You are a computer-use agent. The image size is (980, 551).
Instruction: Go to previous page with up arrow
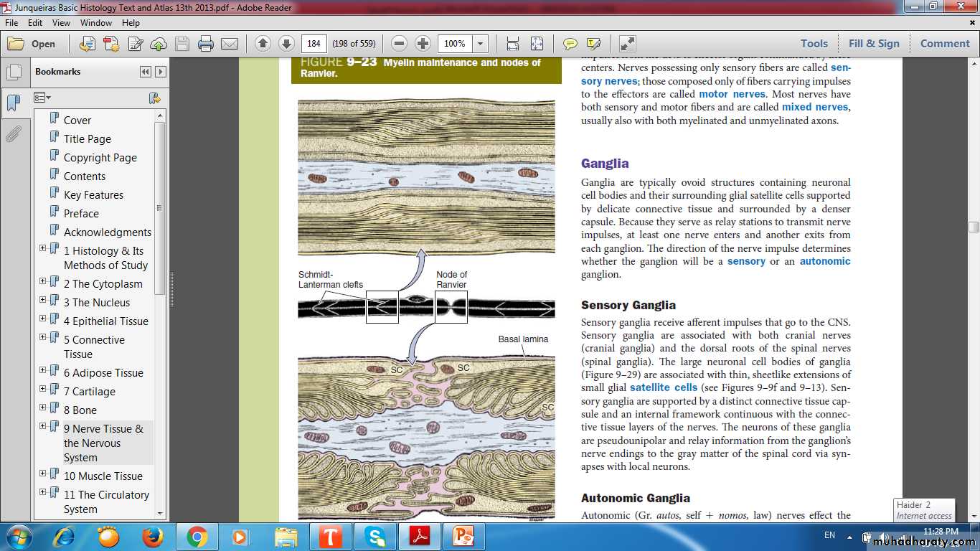click(263, 44)
